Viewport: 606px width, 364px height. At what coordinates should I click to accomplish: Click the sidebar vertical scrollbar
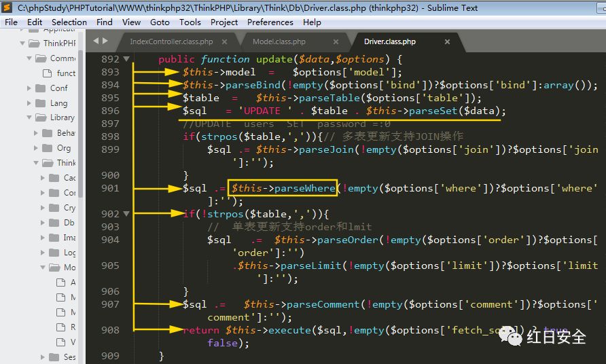pos(80,124)
